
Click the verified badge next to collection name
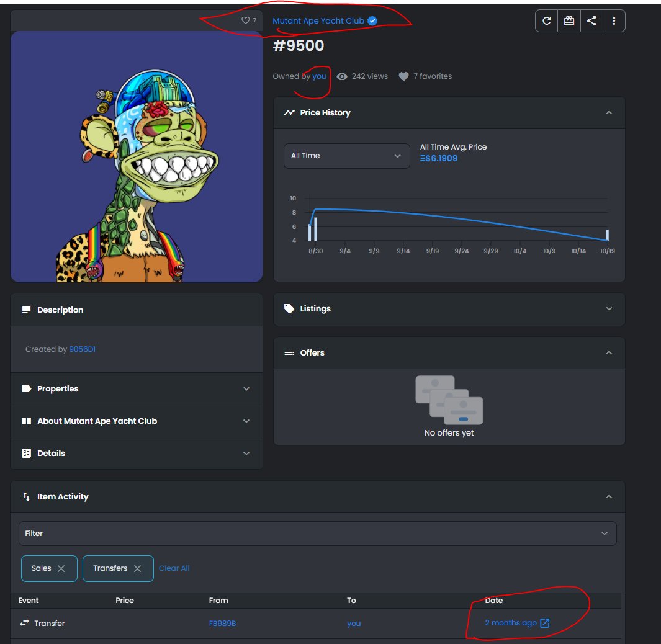(372, 20)
